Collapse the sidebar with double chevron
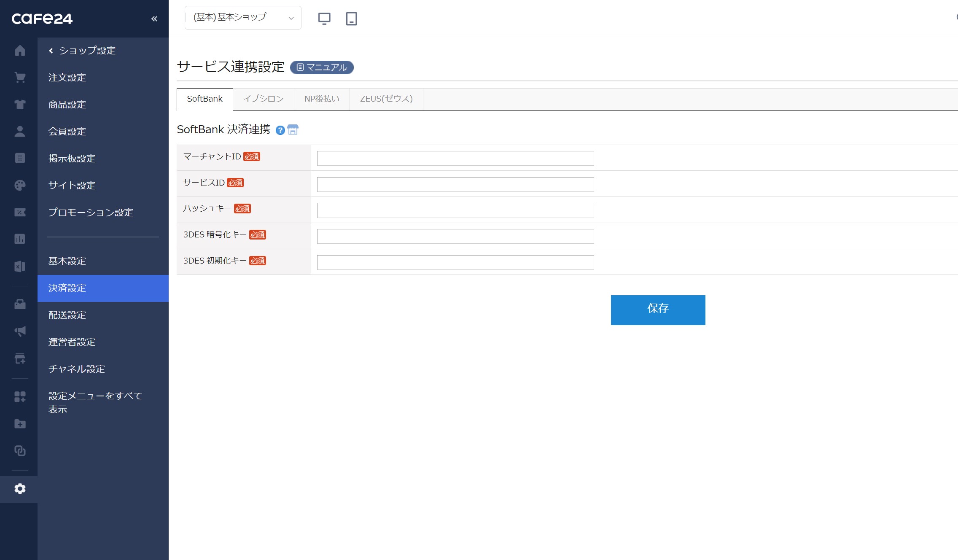This screenshot has height=560, width=958. click(154, 19)
